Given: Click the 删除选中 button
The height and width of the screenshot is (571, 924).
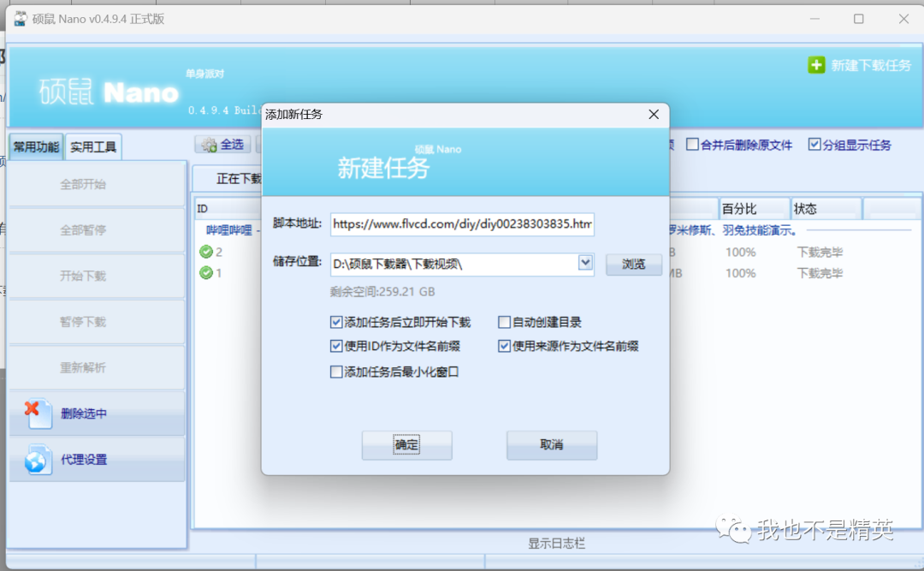Looking at the screenshot, I should [x=97, y=413].
